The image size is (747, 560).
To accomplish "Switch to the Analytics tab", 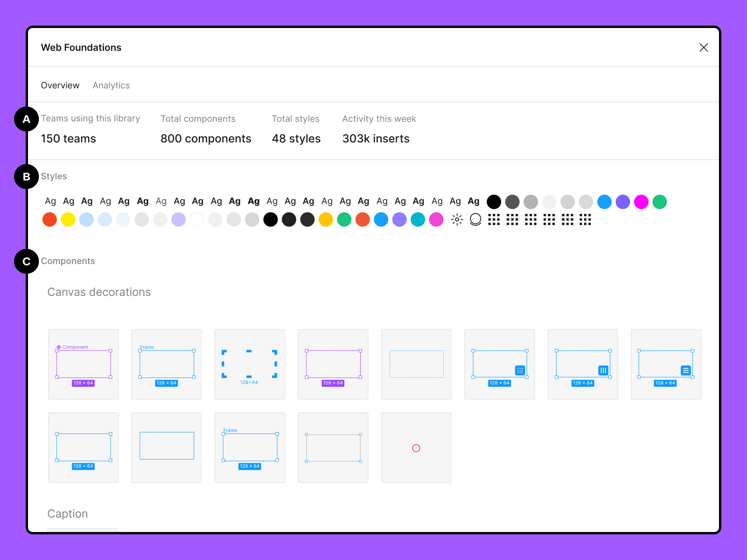I will tap(111, 86).
